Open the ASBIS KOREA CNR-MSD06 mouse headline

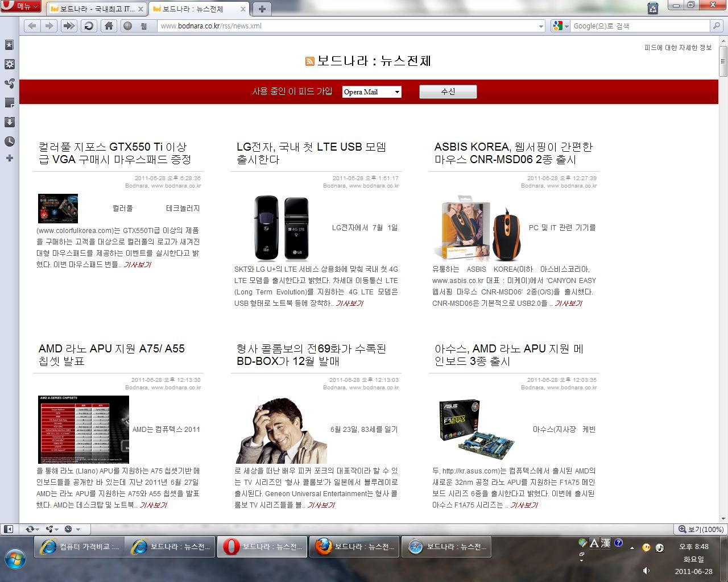point(514,153)
